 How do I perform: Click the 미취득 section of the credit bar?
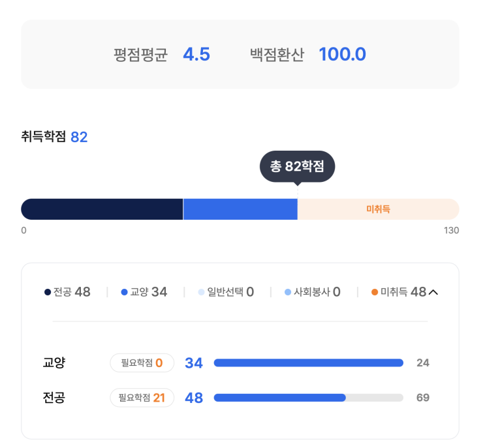(x=378, y=209)
